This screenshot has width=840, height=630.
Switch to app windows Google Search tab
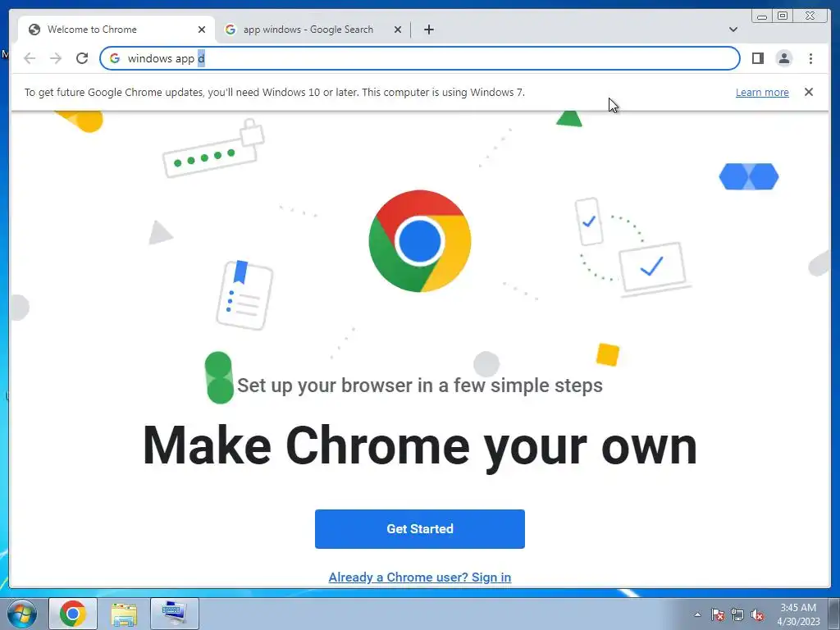pyautogui.click(x=313, y=30)
